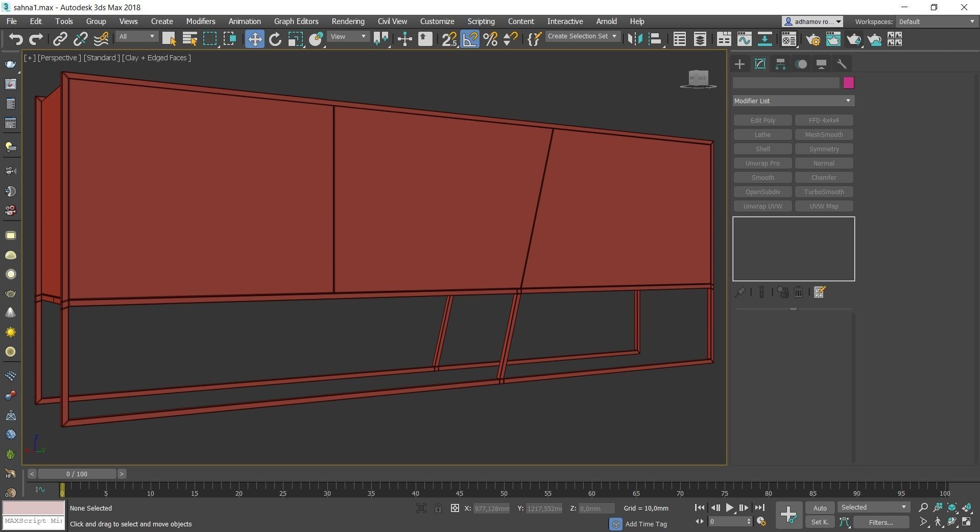Open the Select by Name dialog

tap(190, 39)
